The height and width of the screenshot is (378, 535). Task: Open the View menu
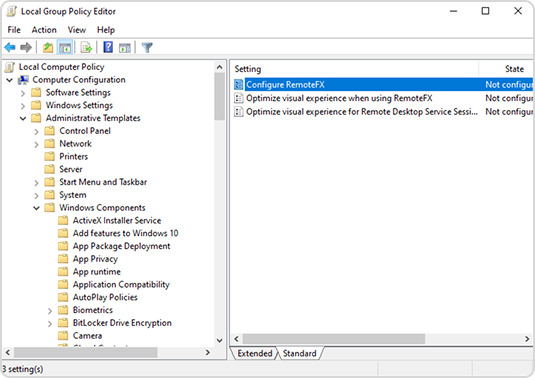77,30
